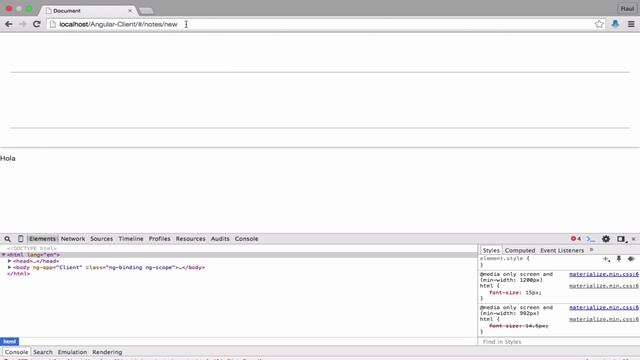Open the Sources panel

point(101,239)
